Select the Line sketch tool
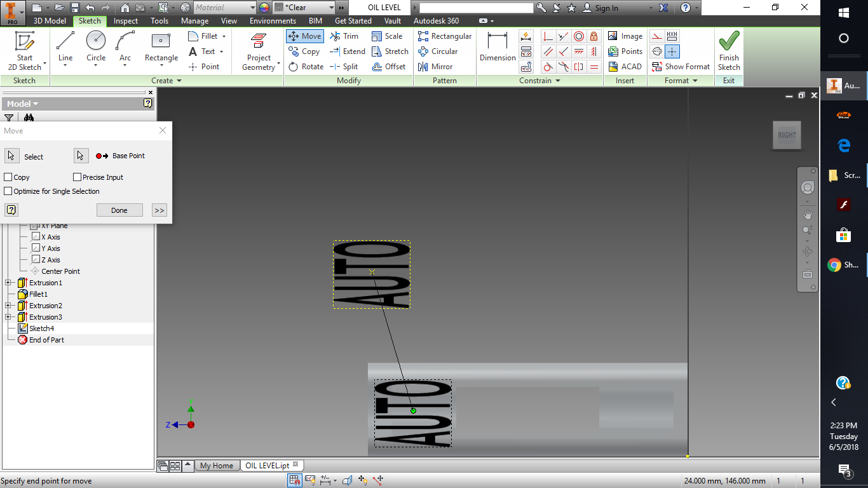Screen dimensions: 868x488 click(x=65, y=47)
